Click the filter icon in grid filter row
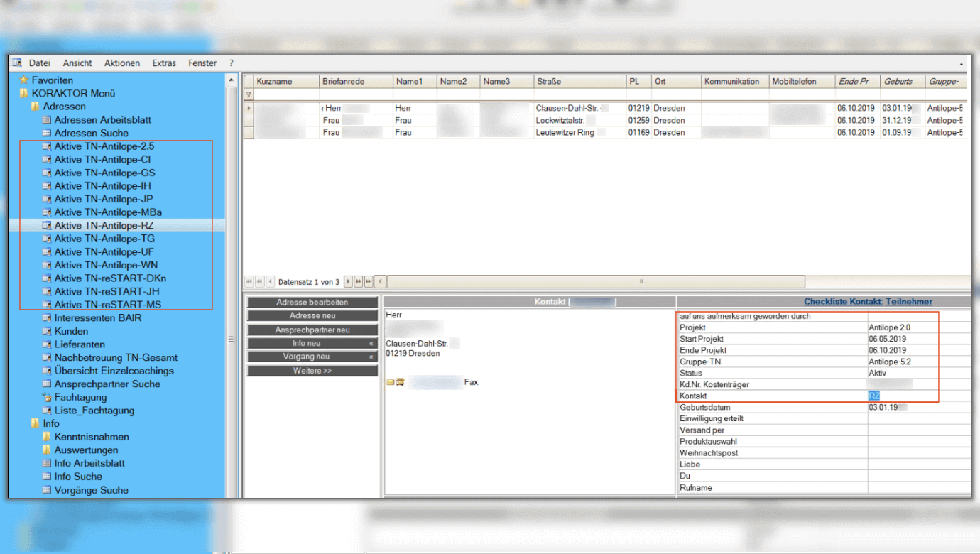 click(x=249, y=94)
